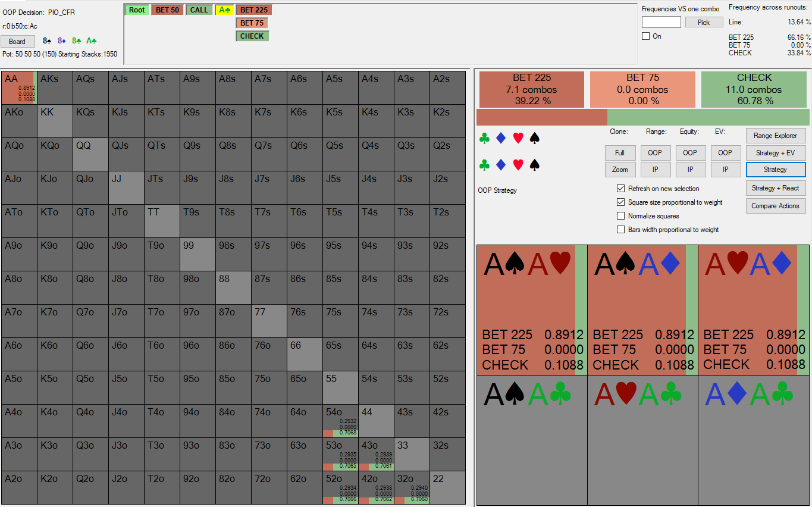
Task: Select the bottom-row club suit icon
Action: tap(484, 165)
